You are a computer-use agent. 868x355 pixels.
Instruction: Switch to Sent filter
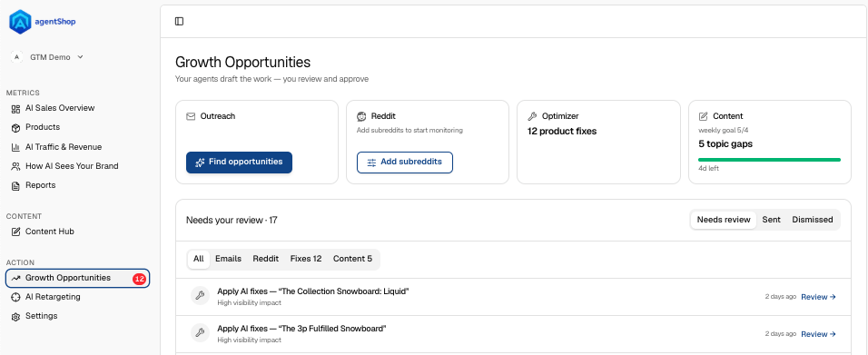tap(771, 220)
